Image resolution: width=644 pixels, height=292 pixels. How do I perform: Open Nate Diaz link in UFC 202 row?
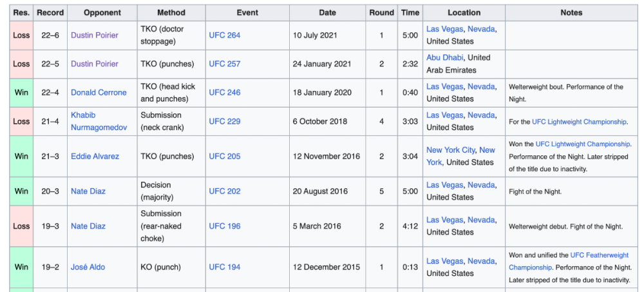[x=88, y=191]
